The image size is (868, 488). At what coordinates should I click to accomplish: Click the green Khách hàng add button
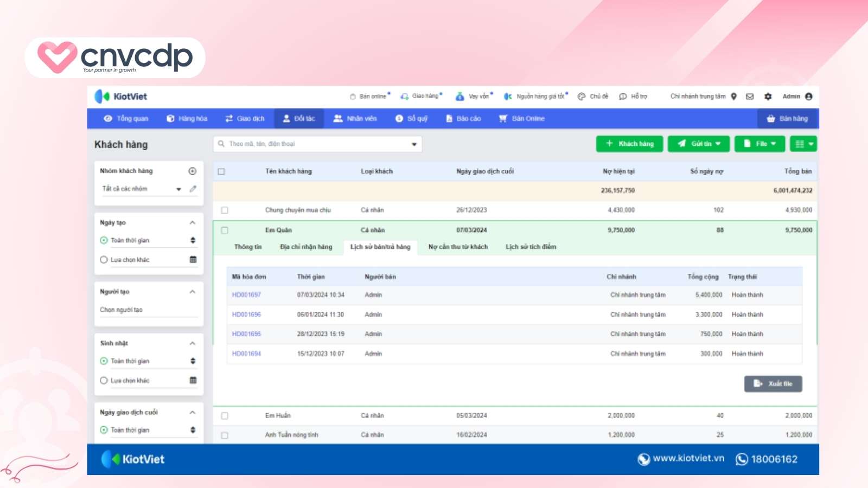629,144
